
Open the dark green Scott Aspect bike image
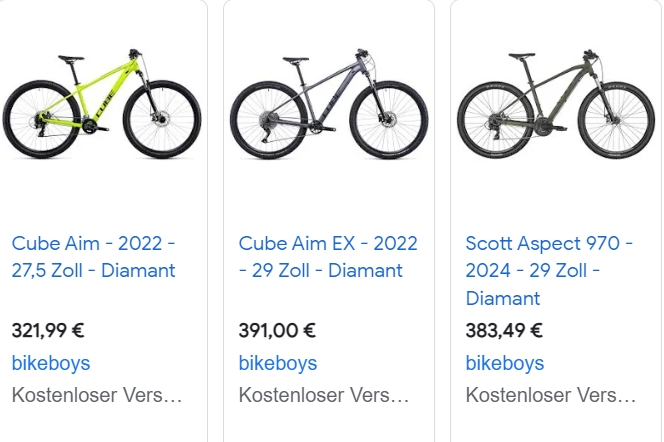(556, 104)
